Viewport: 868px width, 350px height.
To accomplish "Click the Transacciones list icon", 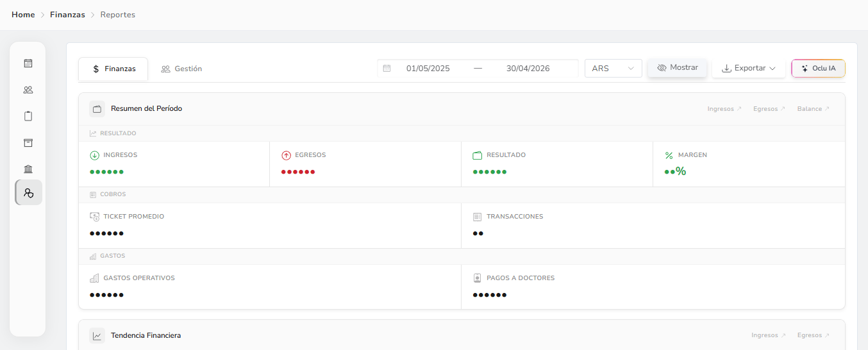I will pyautogui.click(x=477, y=217).
